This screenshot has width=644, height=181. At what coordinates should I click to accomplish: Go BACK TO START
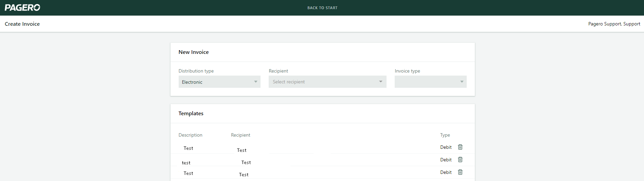pos(322,8)
